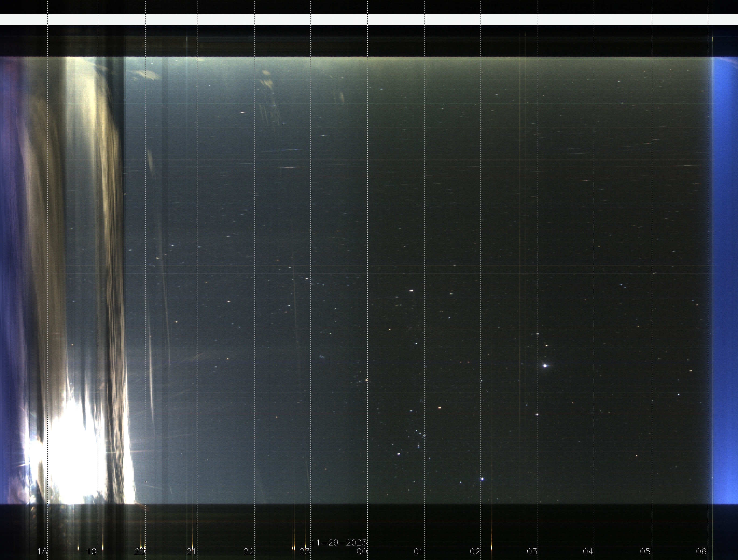
Task: Click the 05 hour timeline label
Action: tap(645, 551)
